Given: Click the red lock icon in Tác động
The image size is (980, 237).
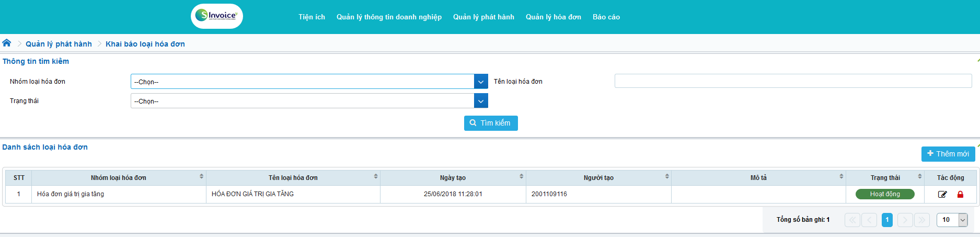Looking at the screenshot, I should 960,194.
